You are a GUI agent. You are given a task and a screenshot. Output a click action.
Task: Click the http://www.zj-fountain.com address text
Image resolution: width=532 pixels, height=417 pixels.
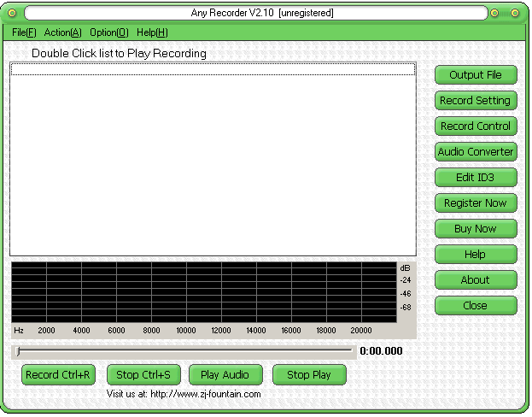point(206,394)
